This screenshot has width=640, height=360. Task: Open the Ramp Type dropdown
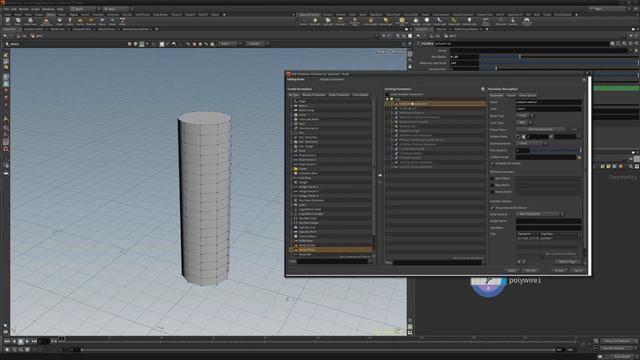[x=524, y=116]
